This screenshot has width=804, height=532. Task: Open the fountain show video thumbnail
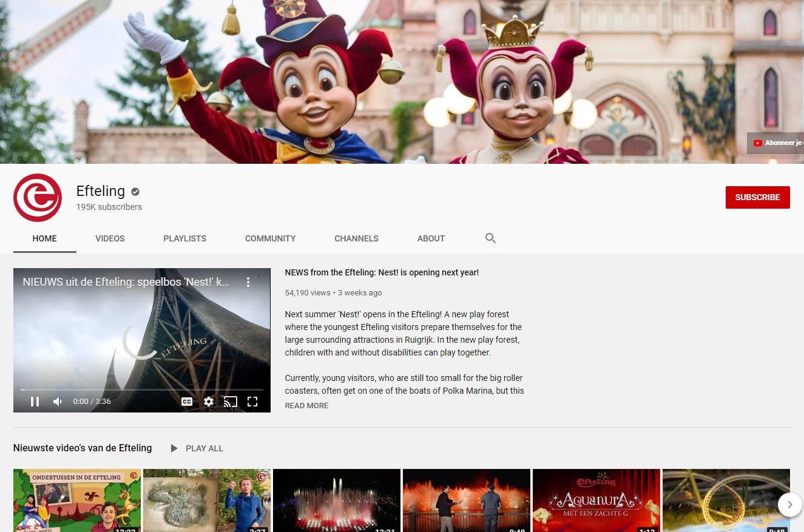click(x=337, y=500)
